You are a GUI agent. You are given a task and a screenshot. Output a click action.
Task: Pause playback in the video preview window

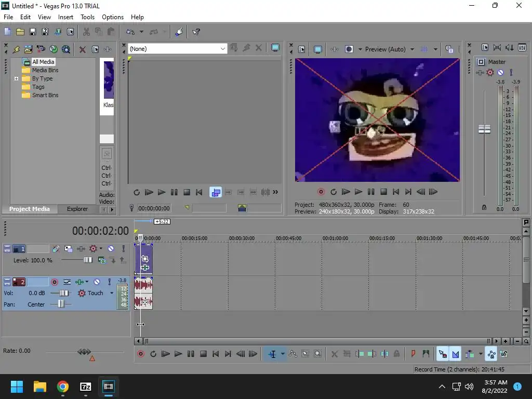point(371,192)
